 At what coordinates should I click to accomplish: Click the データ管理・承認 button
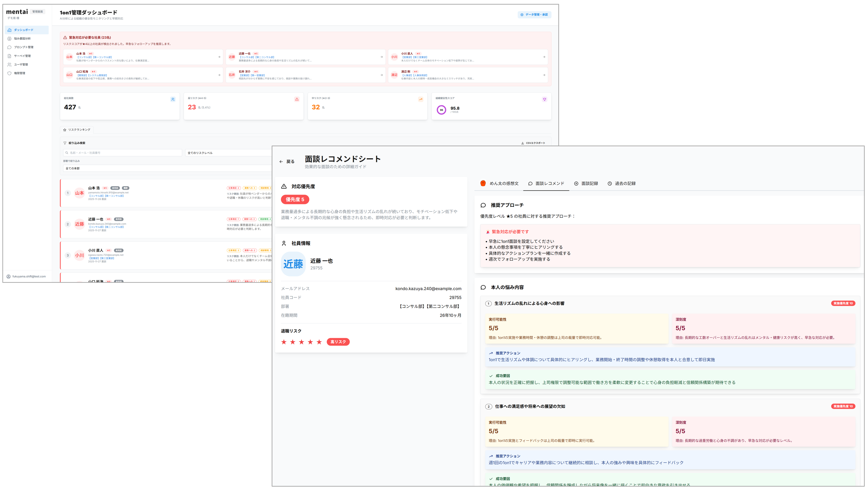pos(534,15)
